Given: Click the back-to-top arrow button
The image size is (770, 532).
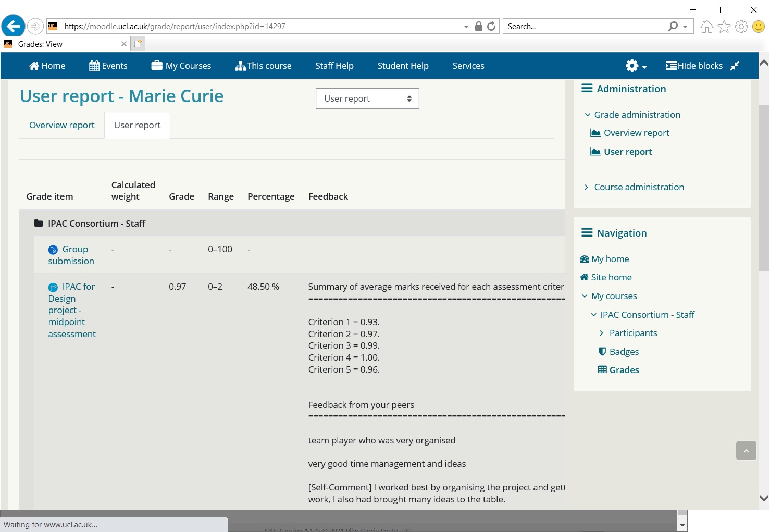Looking at the screenshot, I should pos(746,451).
